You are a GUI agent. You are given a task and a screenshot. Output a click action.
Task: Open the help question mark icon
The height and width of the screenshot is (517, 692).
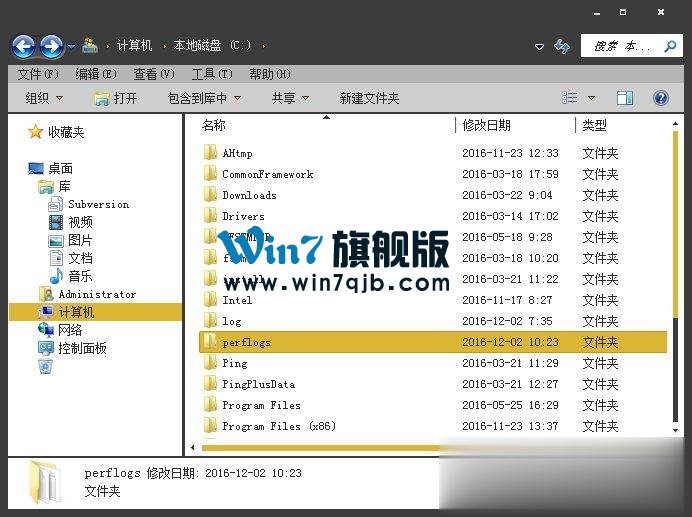click(660, 98)
